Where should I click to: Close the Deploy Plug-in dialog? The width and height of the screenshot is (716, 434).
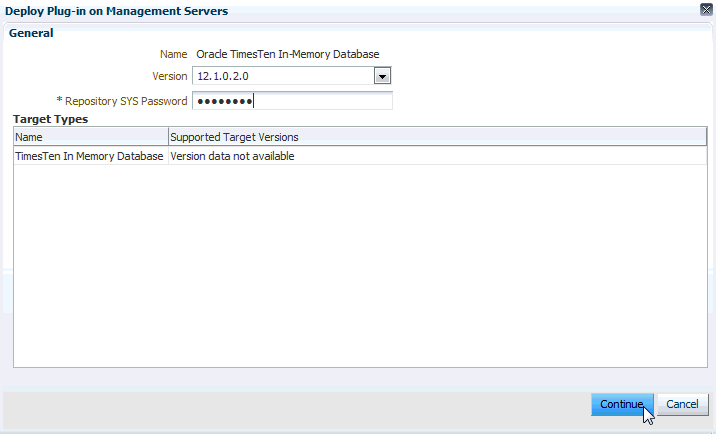[x=706, y=9]
